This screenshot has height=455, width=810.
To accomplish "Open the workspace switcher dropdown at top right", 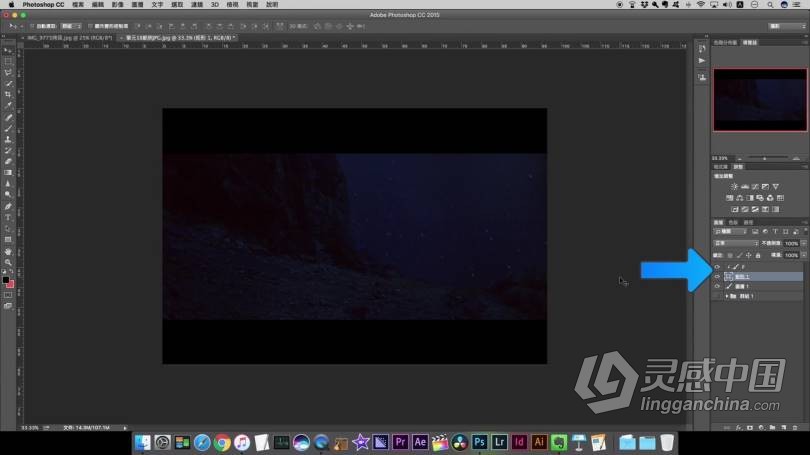I will [x=786, y=26].
